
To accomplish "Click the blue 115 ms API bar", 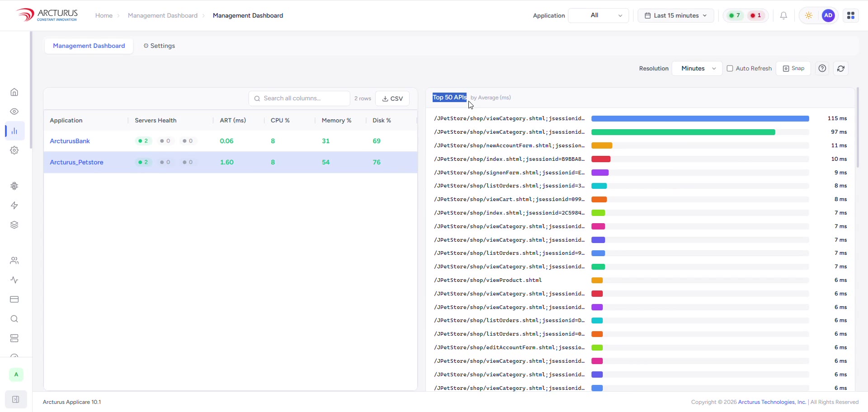I will (x=700, y=118).
